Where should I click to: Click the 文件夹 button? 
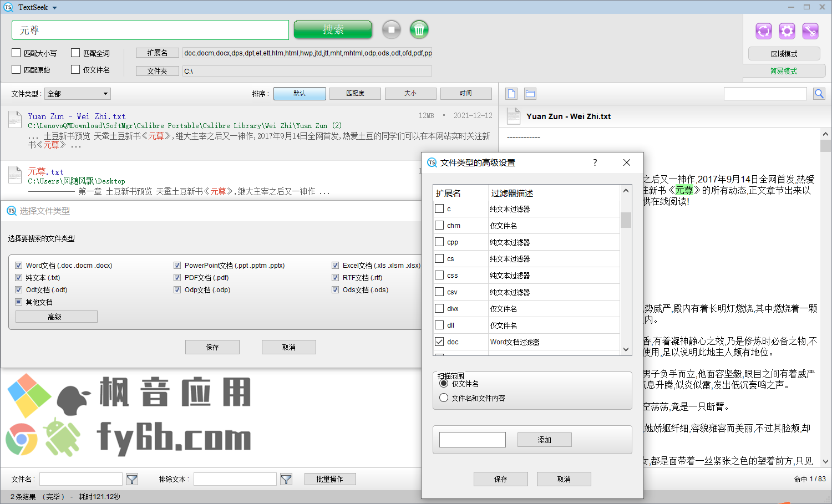pyautogui.click(x=158, y=71)
